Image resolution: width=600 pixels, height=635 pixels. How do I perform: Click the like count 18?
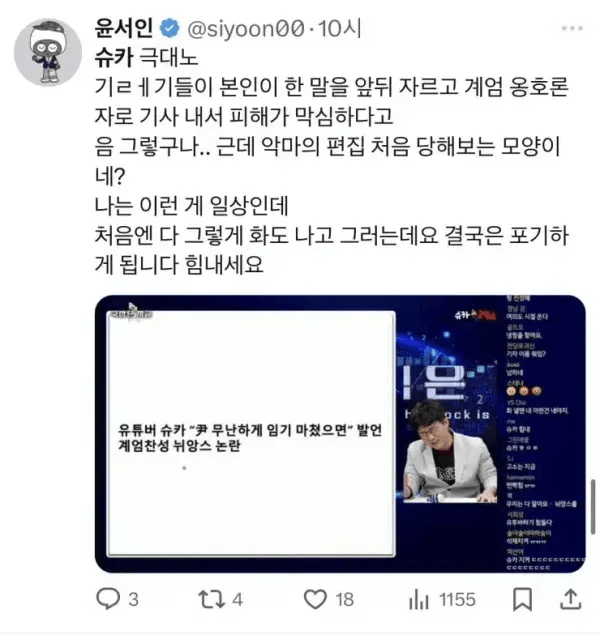tap(345, 600)
